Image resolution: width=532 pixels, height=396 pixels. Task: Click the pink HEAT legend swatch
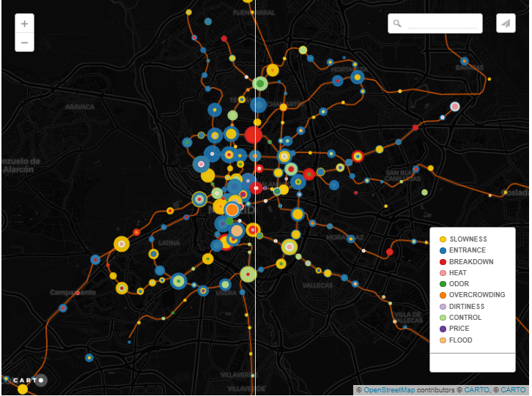click(x=443, y=273)
